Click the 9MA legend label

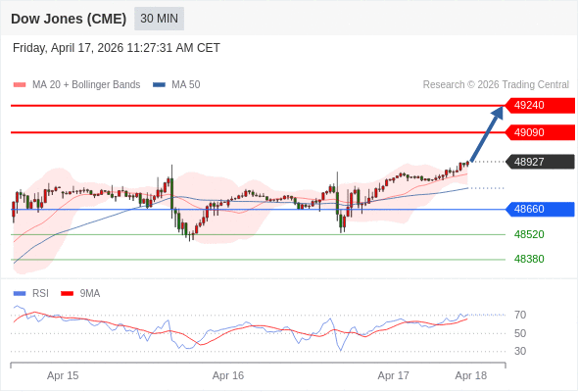90,294
